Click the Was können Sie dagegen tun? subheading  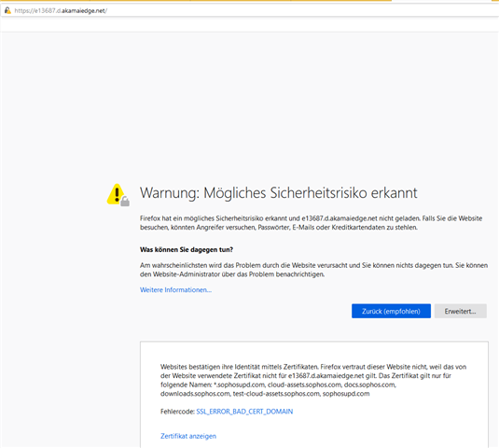187,249
